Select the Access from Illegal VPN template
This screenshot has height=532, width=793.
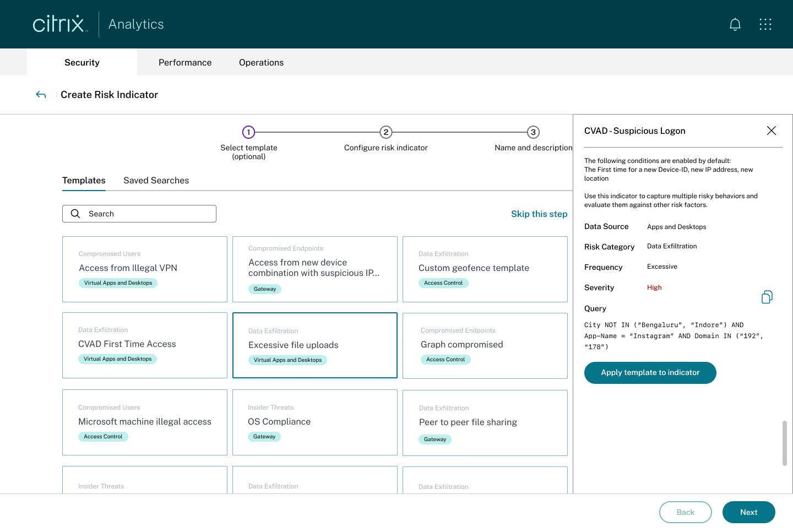tap(145, 269)
